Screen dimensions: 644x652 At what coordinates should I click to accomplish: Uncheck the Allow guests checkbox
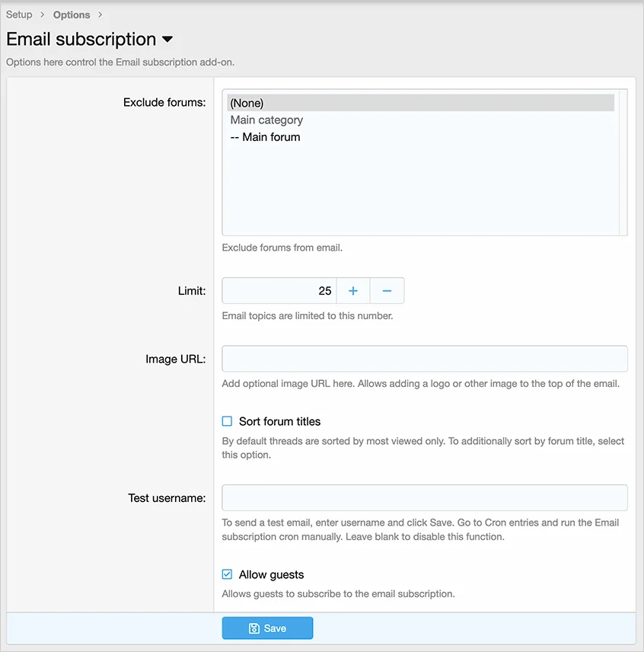[227, 574]
